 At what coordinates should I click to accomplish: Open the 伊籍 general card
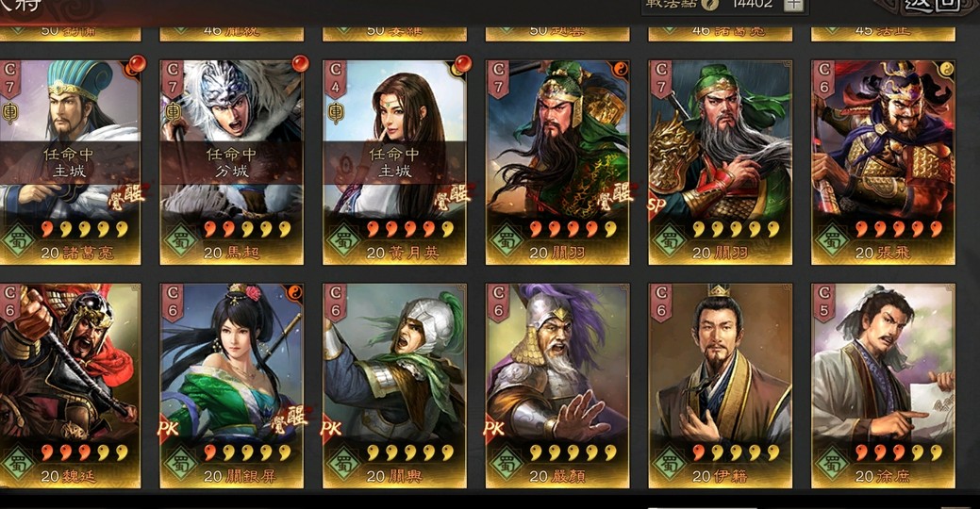point(720,386)
